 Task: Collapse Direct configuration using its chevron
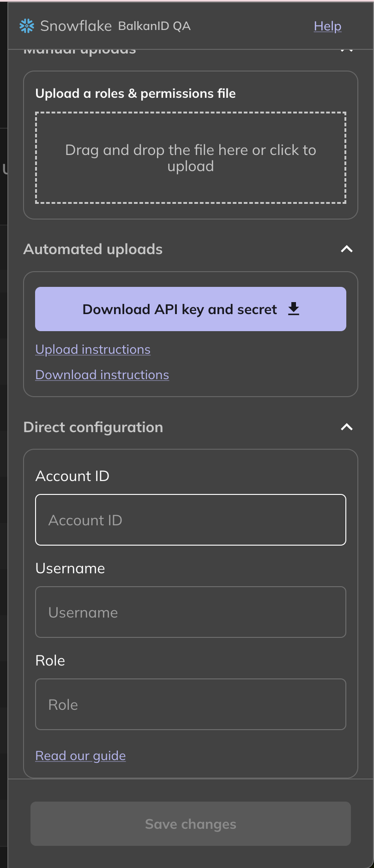(346, 427)
